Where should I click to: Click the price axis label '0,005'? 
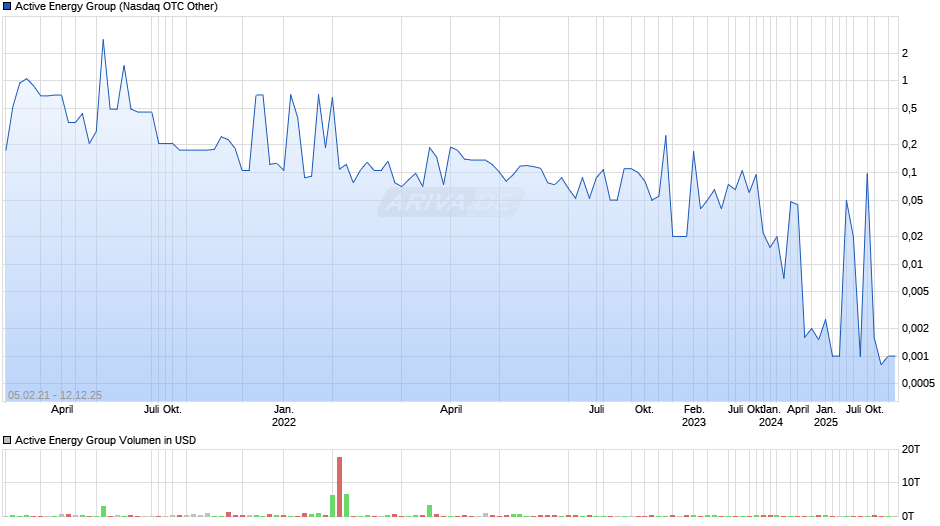click(915, 291)
